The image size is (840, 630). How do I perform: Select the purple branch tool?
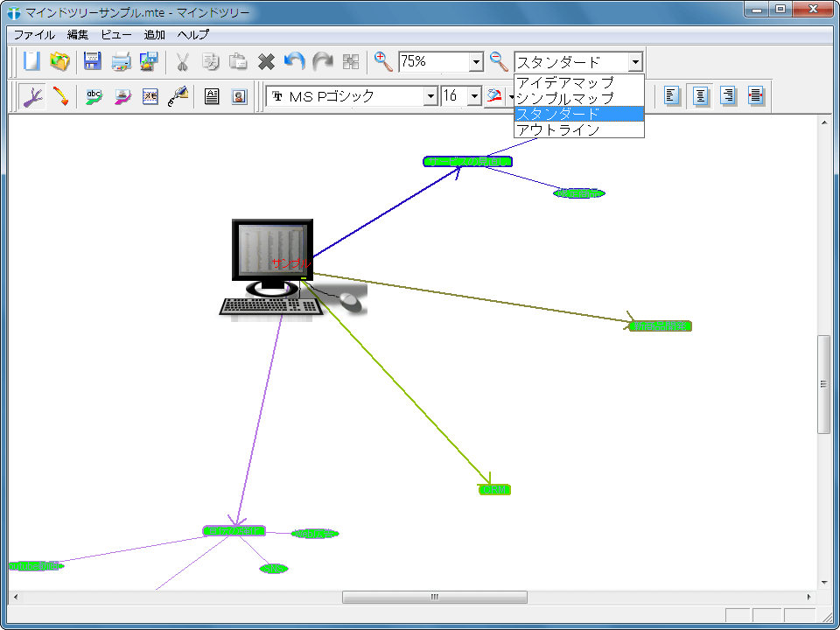32,96
